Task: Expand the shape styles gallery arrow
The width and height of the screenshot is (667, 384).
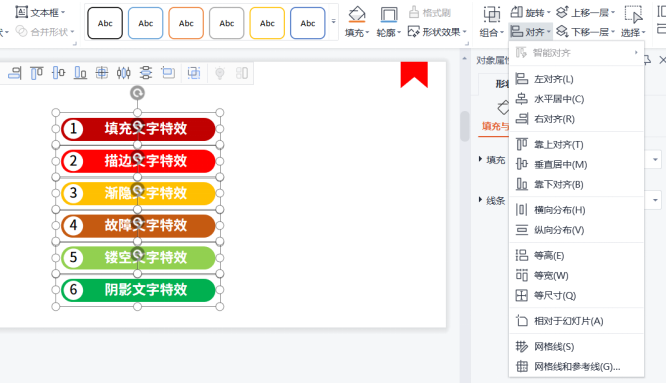Action: pyautogui.click(x=334, y=21)
